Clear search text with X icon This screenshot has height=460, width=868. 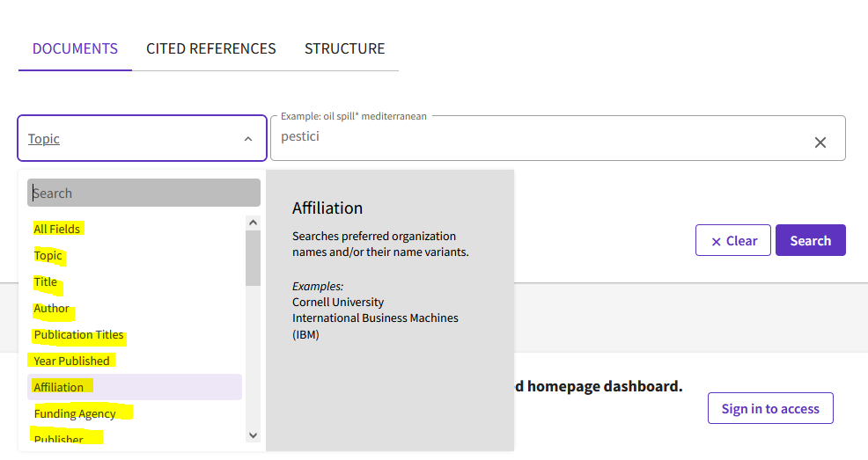point(820,142)
